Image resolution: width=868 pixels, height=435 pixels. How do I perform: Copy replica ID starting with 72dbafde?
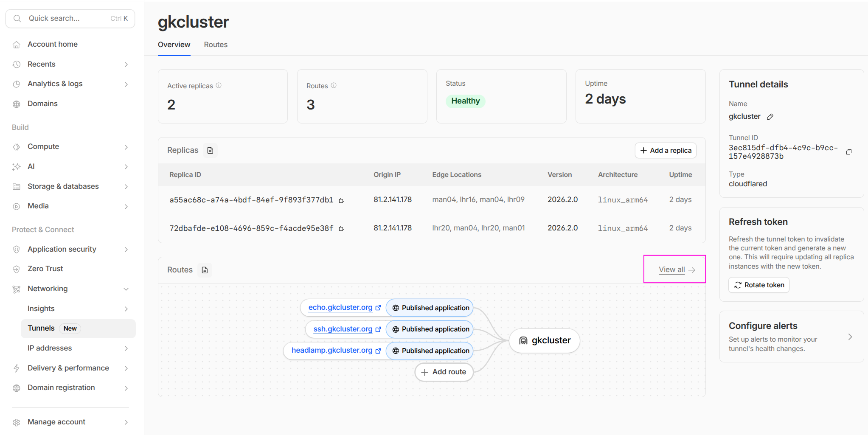[x=342, y=228]
